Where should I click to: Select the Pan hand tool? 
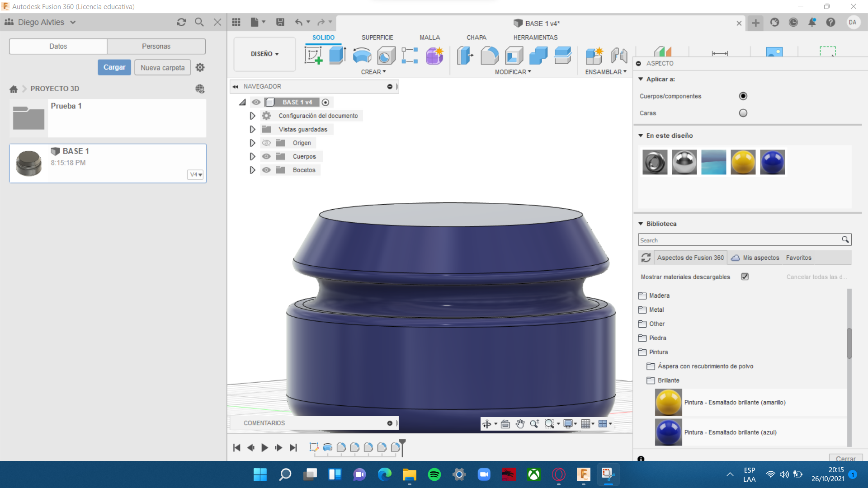pyautogui.click(x=520, y=424)
